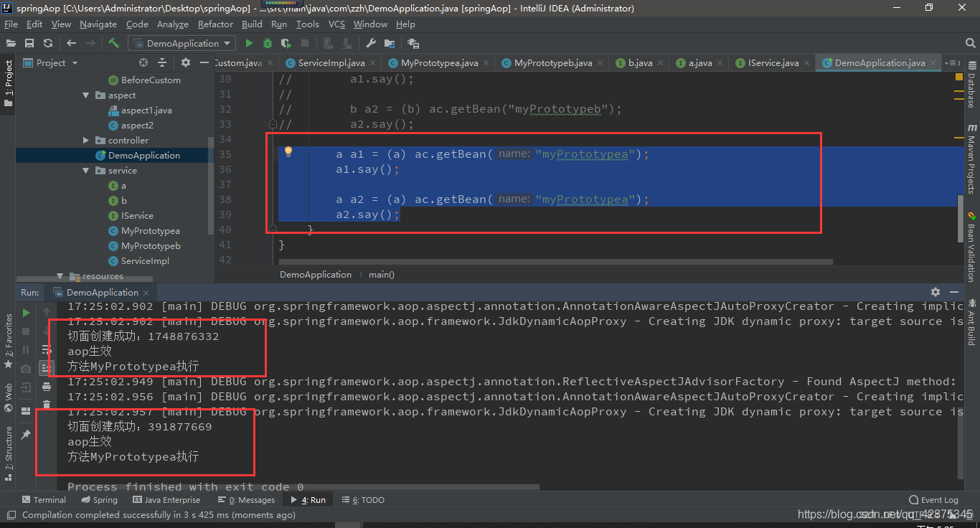Toggle scroll to end in Run console
980x528 pixels.
point(47,369)
